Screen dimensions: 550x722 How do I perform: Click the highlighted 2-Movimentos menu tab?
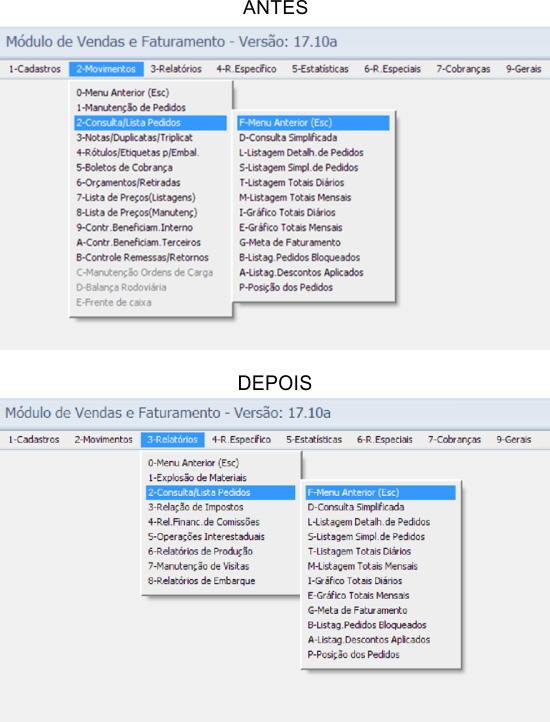point(106,69)
